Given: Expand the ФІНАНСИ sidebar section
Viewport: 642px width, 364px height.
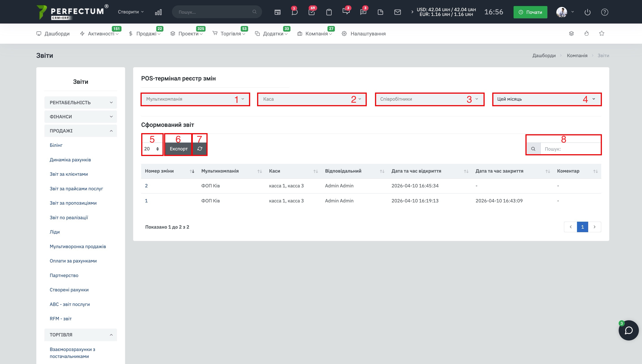Looking at the screenshot, I should coord(80,117).
